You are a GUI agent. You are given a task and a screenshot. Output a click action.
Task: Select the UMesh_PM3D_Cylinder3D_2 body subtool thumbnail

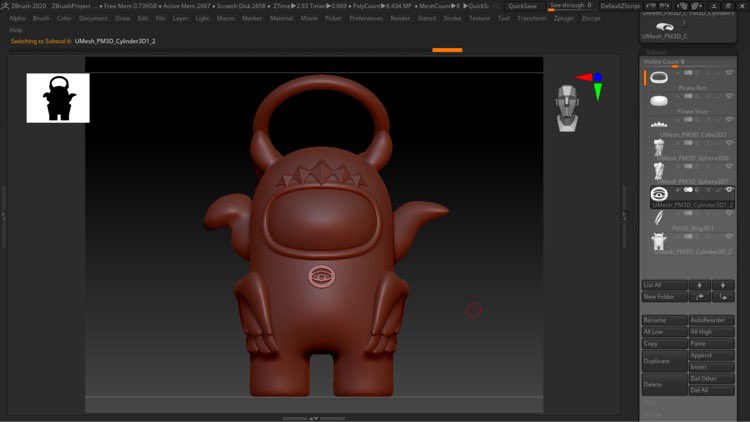659,241
